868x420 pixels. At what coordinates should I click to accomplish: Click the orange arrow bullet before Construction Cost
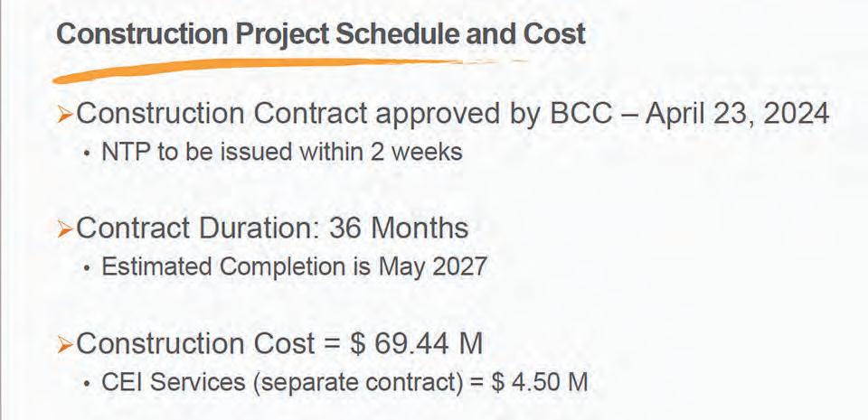[x=65, y=345]
